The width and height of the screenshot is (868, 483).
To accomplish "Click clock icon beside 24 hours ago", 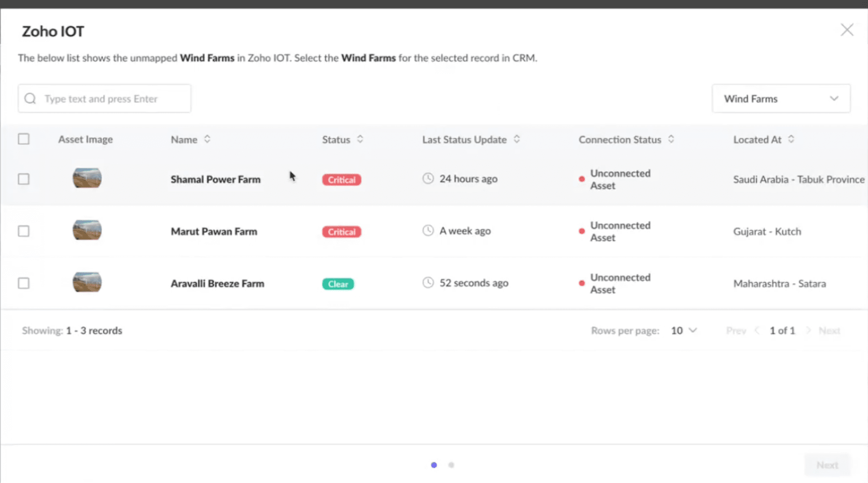I will point(428,179).
